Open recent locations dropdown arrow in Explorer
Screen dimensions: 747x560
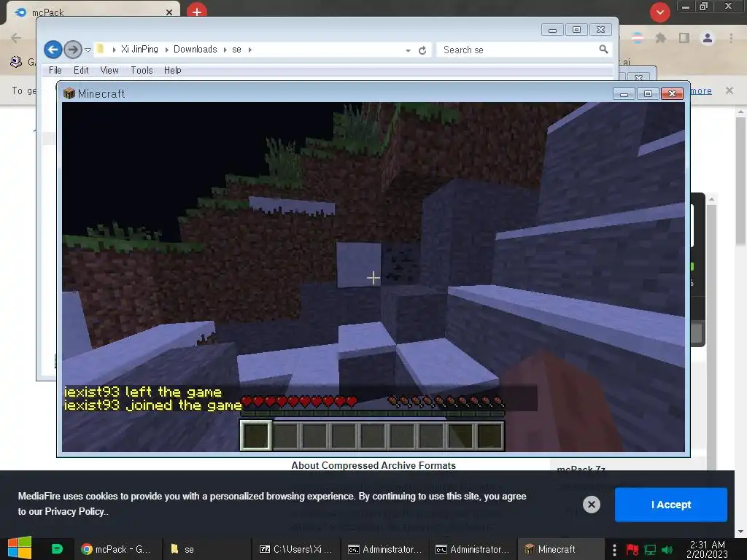(x=88, y=50)
